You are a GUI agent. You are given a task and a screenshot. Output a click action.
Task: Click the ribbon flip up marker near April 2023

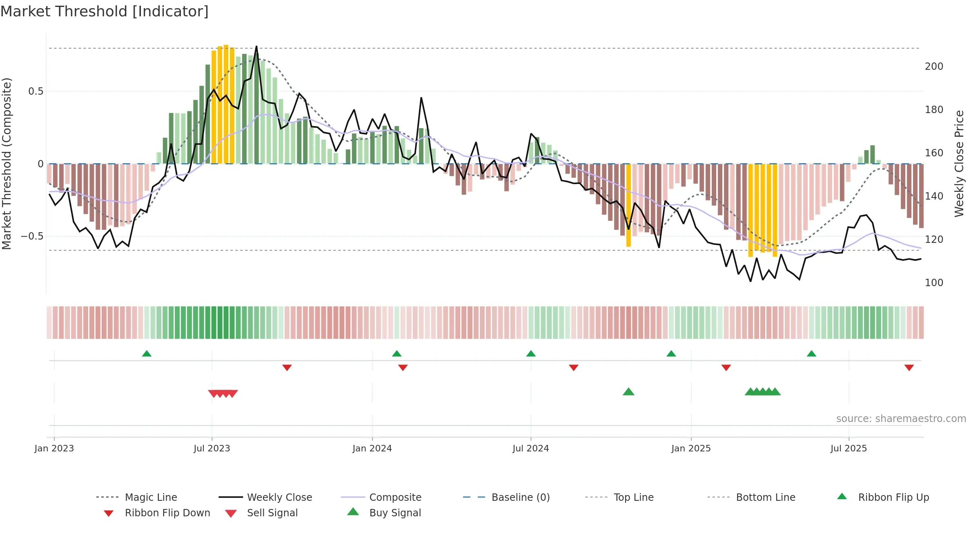(147, 353)
